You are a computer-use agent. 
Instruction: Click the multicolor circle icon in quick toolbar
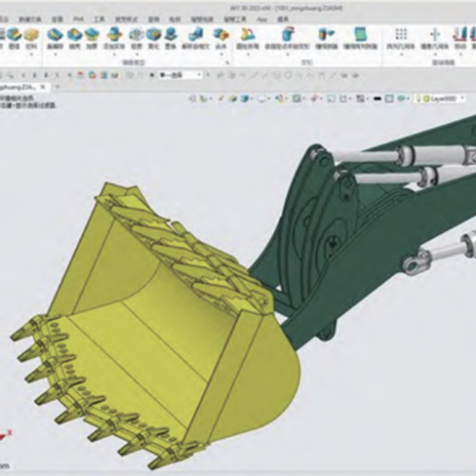tap(92, 75)
